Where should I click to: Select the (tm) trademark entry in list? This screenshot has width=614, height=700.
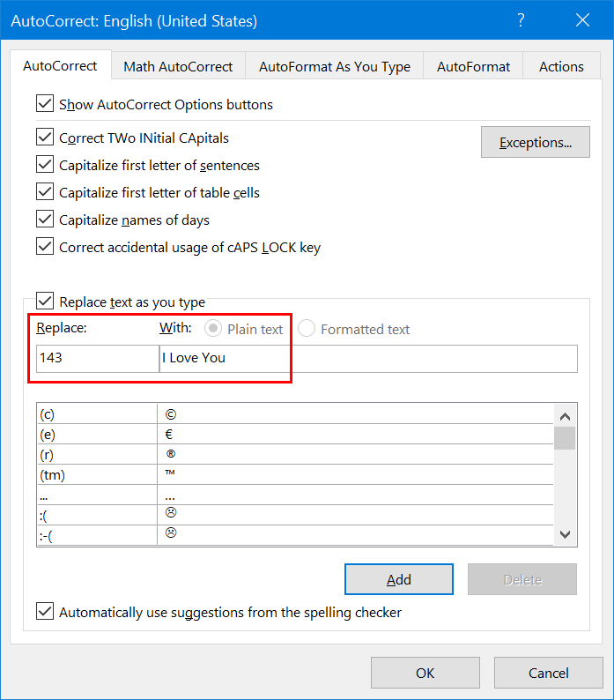97,474
